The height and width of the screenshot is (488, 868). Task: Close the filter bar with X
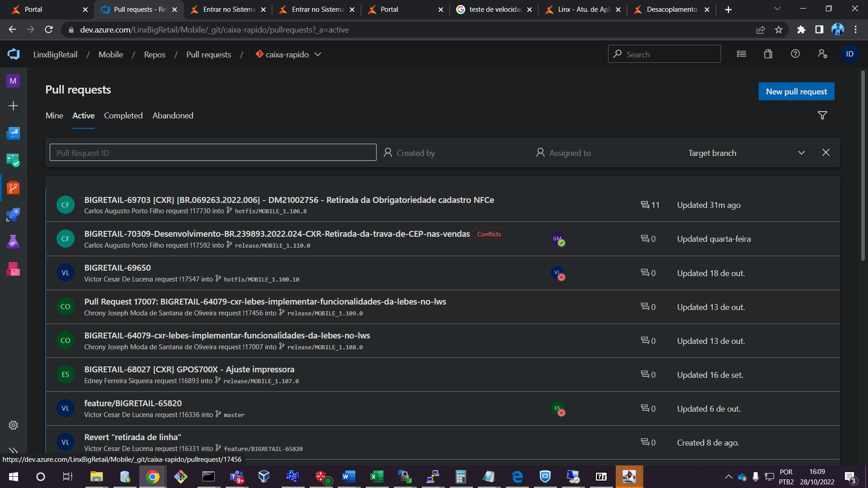[826, 153]
